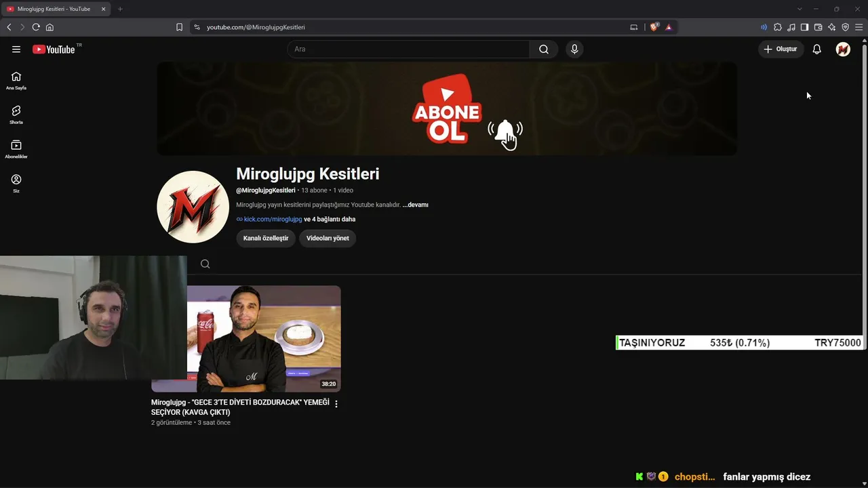This screenshot has height=488, width=868.
Task: Open YouTube notifications bell
Action: 817,49
